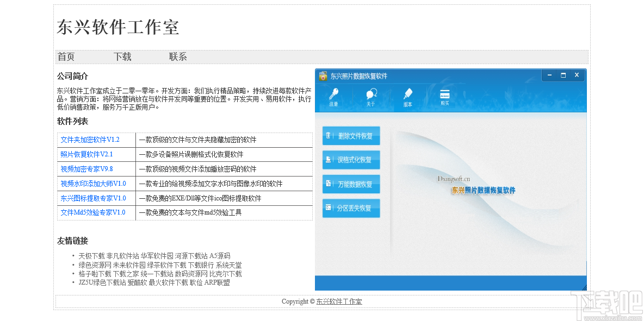Open the 购买 purchase icon
Image resolution: width=644 pixels, height=321 pixels.
(x=445, y=93)
